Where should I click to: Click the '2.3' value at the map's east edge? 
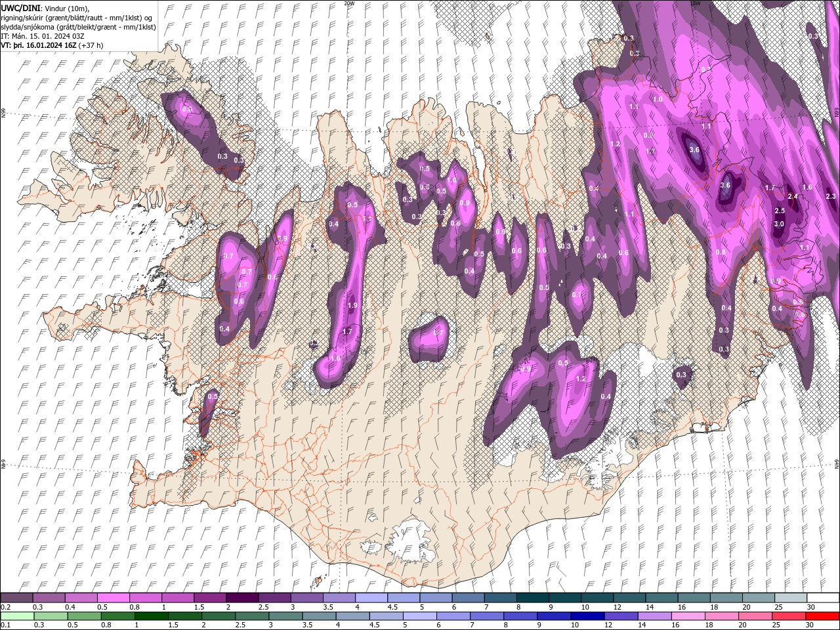click(x=831, y=196)
